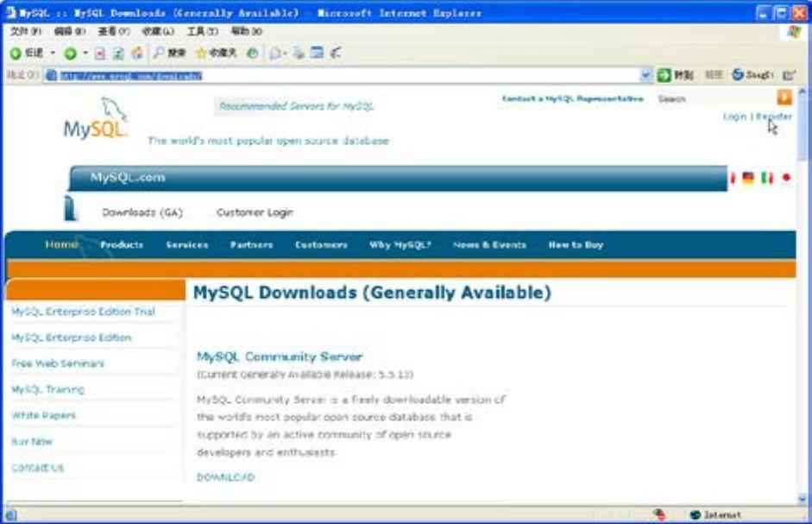Click the last toolbar icon after Edit
Screen dimensions: 812x524
tap(336, 53)
